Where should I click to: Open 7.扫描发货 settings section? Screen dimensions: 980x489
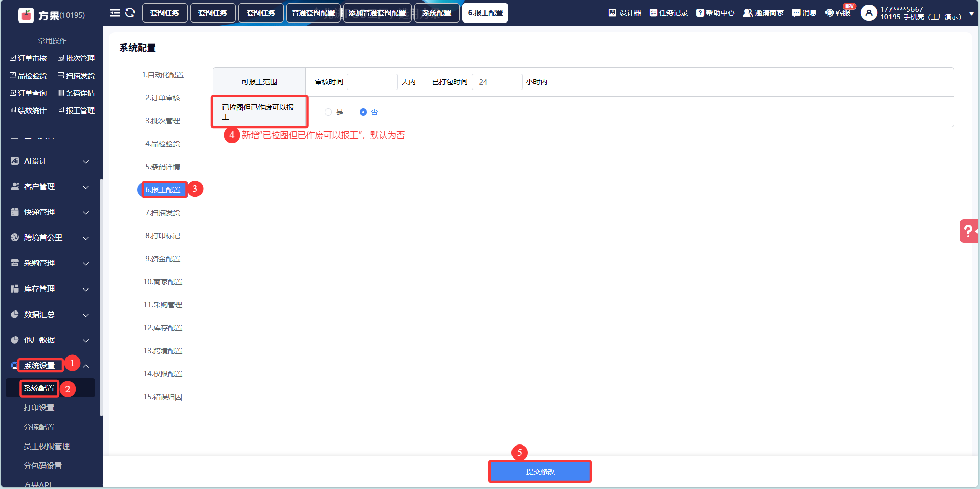(x=163, y=213)
